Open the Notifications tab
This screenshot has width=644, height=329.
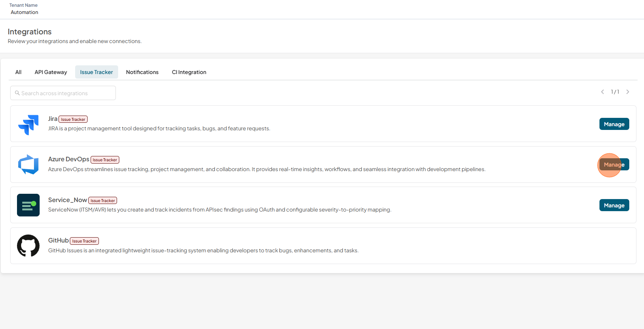142,72
